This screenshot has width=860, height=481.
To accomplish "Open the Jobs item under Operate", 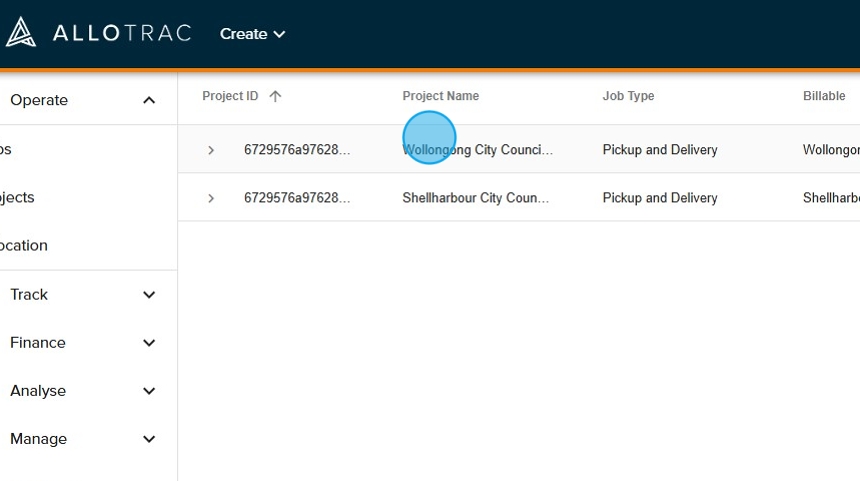I will tap(6, 149).
